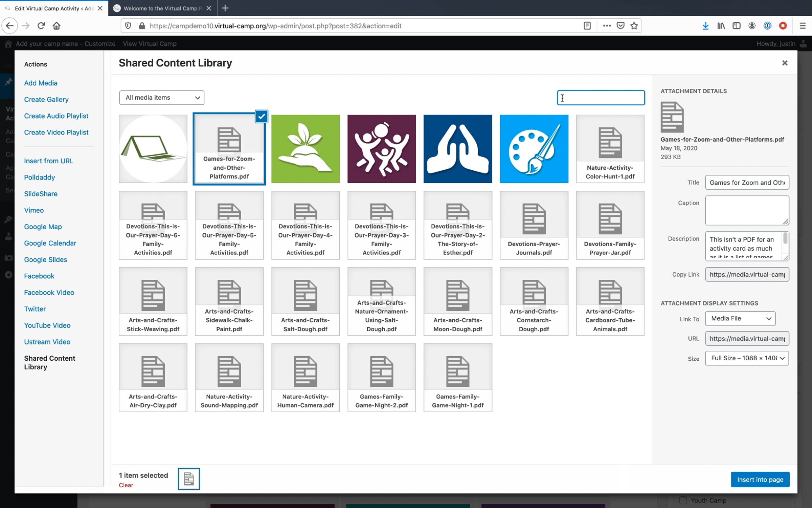Open the Size Full Size dropdown
Screen dimensions: 812x508
[747, 358]
